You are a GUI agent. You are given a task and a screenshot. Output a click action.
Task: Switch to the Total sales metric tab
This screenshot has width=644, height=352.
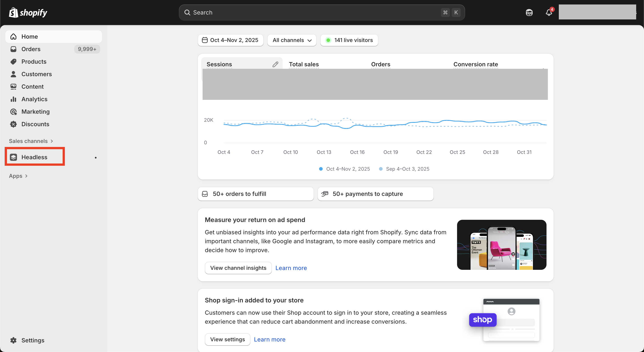point(304,64)
